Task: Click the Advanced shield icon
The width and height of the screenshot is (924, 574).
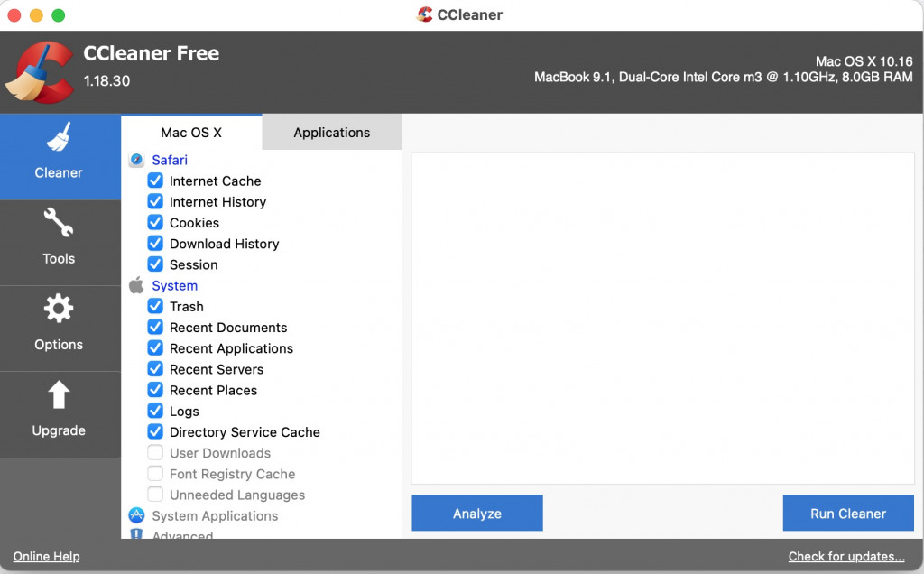Action: click(137, 533)
